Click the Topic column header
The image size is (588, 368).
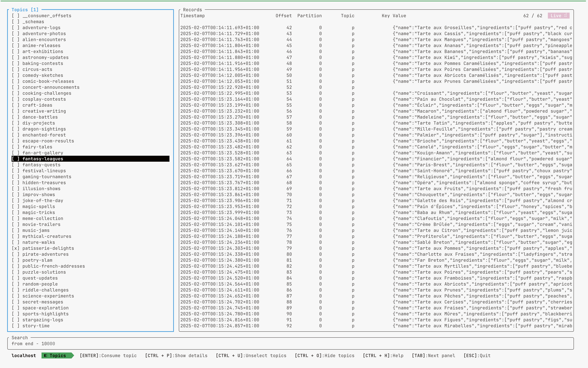(x=347, y=16)
